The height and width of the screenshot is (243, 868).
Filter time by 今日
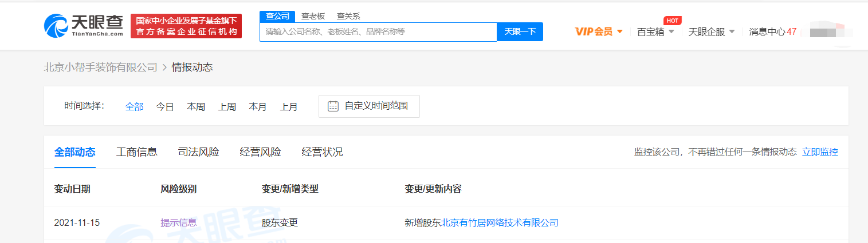coord(165,107)
